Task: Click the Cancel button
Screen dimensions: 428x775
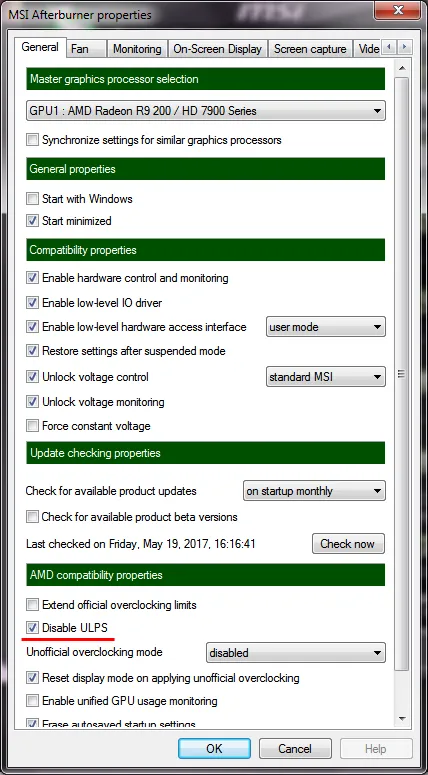Action: click(295, 748)
